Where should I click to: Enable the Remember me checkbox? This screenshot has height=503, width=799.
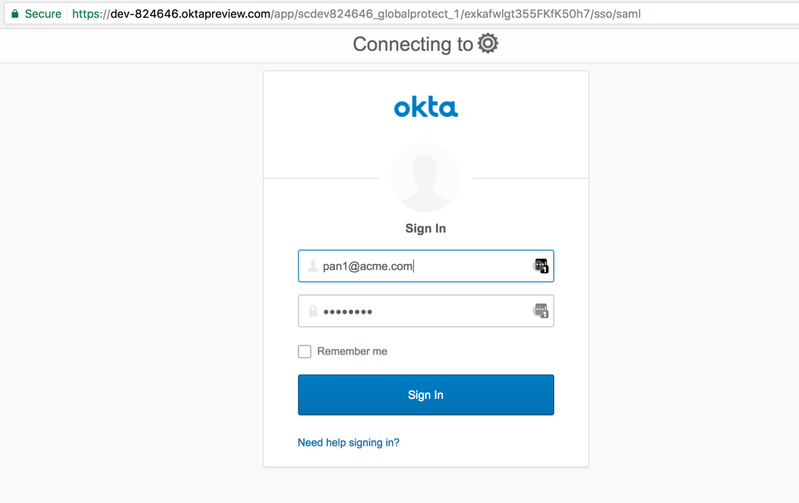tap(305, 352)
